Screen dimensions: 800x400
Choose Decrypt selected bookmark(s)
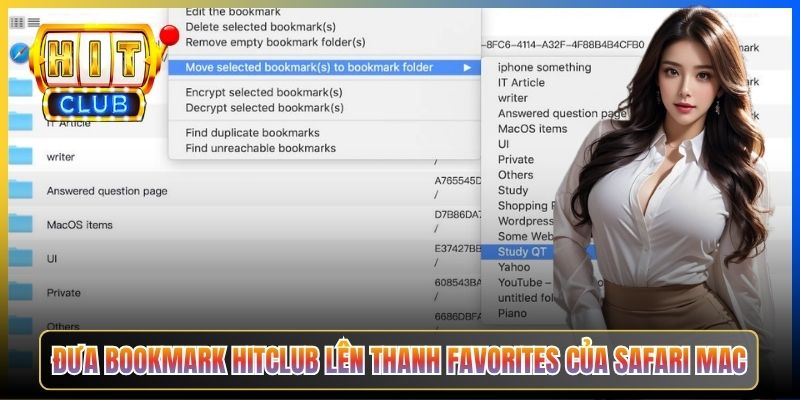tap(264, 108)
